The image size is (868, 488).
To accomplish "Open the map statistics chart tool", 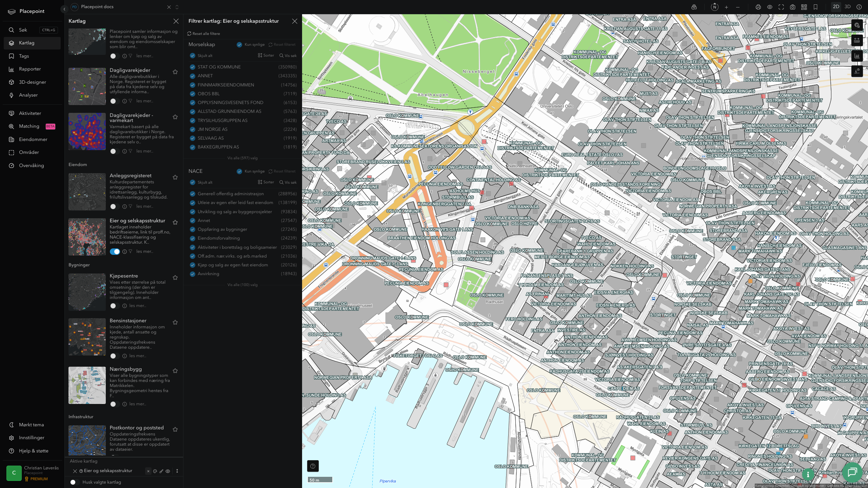I will click(x=857, y=56).
